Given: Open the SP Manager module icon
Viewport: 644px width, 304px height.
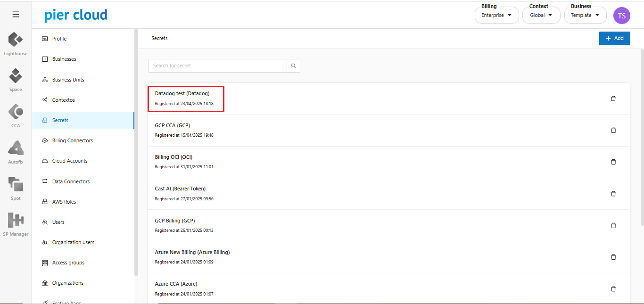Looking at the screenshot, I should 16,220.
